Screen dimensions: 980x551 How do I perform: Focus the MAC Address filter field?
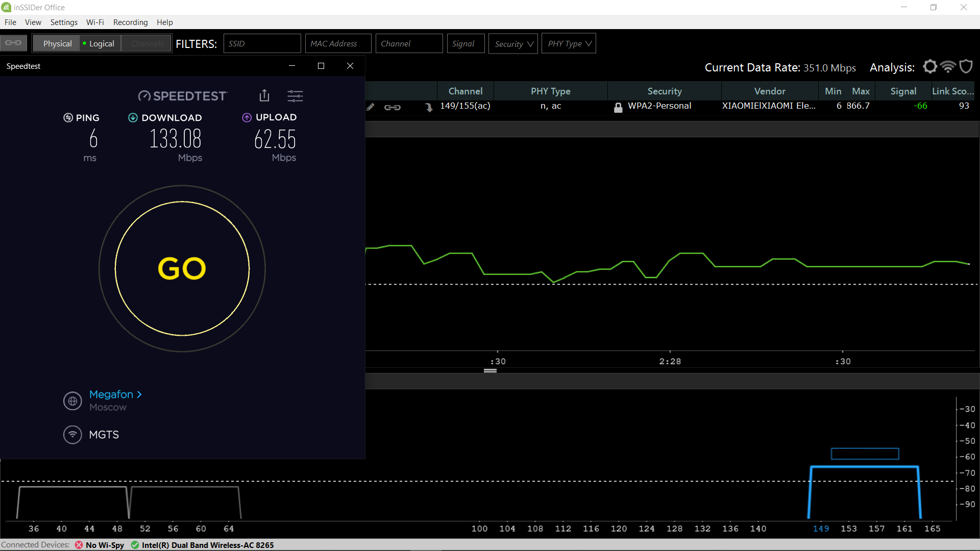[338, 43]
